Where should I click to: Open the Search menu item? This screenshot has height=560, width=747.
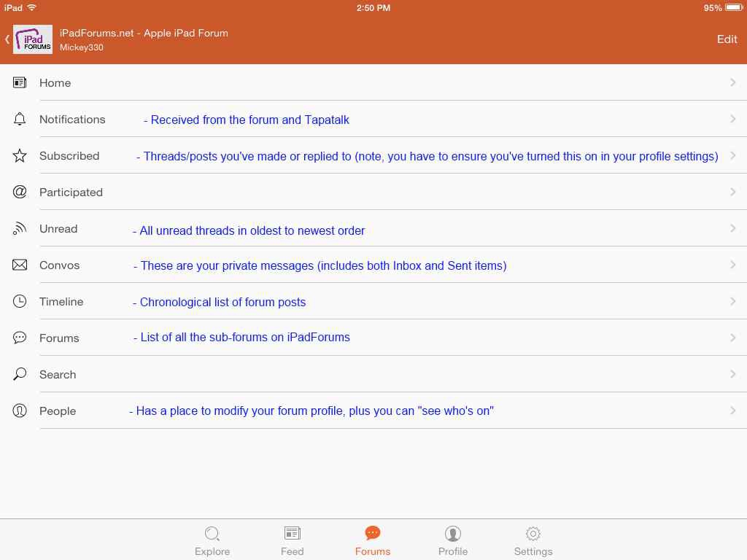tap(373, 374)
